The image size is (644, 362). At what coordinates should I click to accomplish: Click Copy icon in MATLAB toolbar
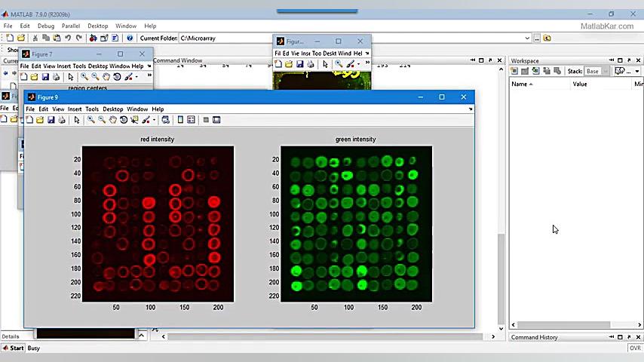point(46,38)
